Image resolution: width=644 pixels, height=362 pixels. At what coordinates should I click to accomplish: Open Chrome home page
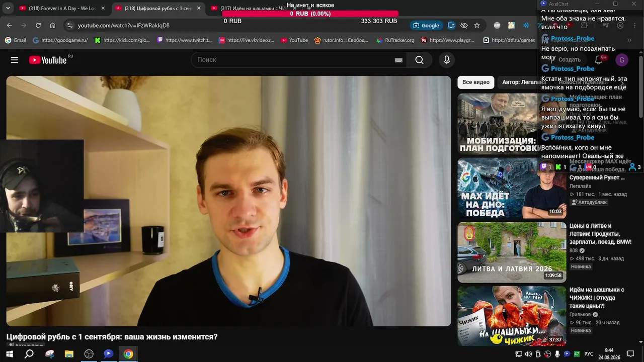pyautogui.click(x=53, y=25)
